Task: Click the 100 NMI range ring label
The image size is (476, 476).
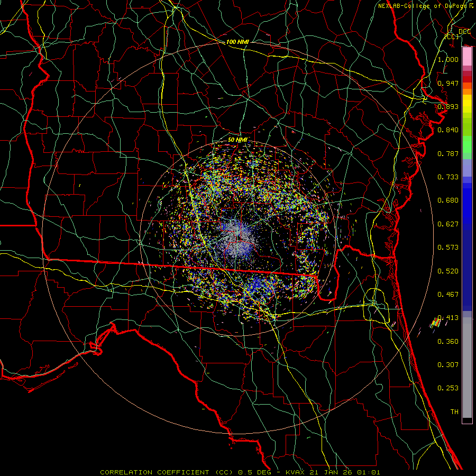Action: pos(237,42)
